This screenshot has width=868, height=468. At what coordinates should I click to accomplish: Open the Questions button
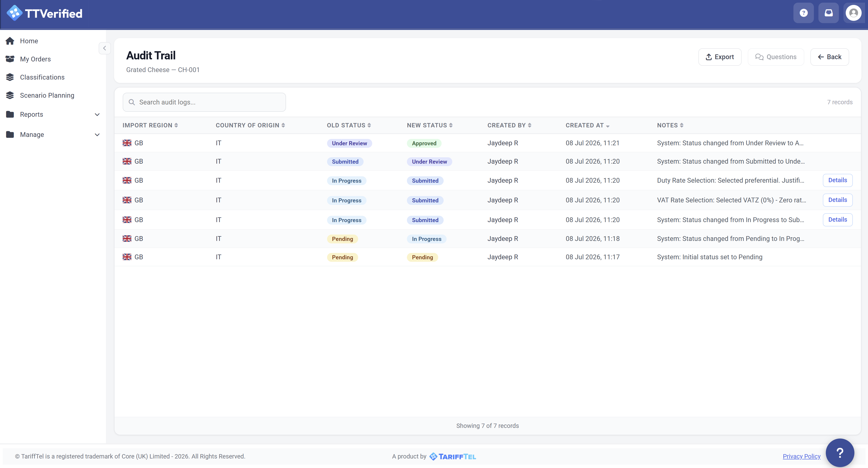point(776,57)
